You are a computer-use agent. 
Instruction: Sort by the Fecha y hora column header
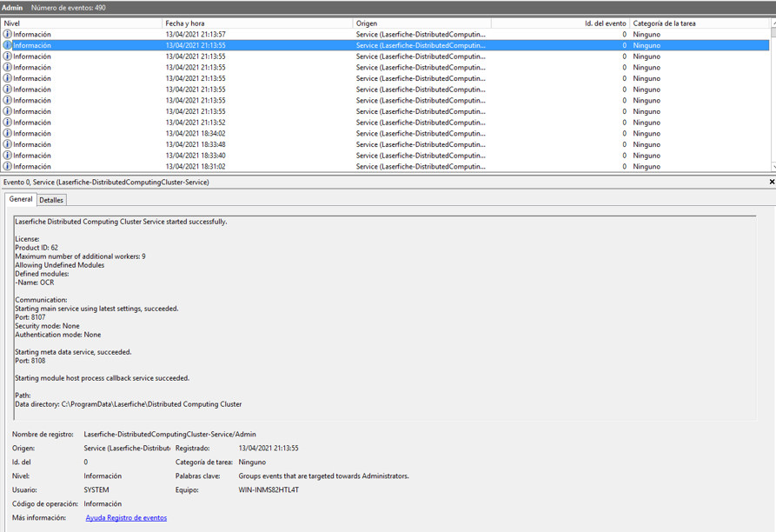coord(257,23)
